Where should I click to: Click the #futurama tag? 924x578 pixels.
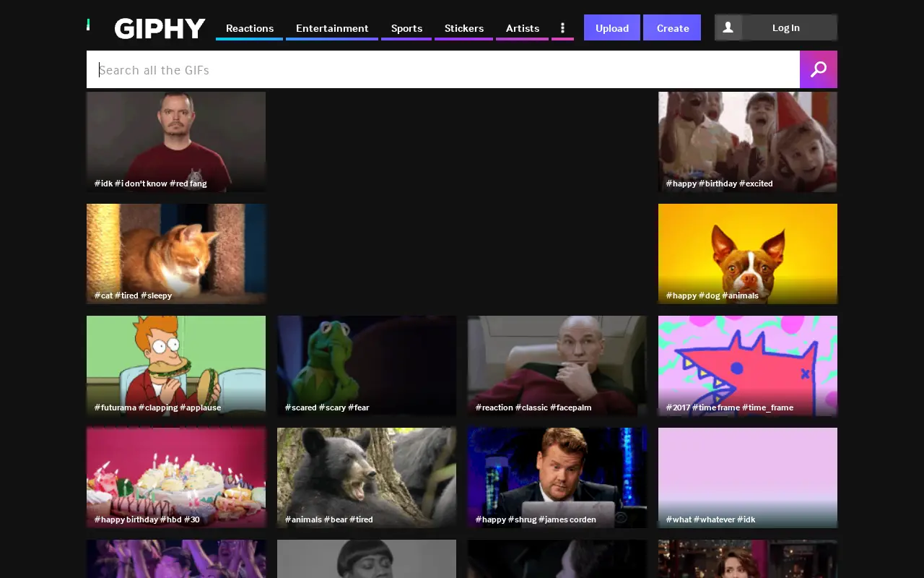(x=115, y=407)
